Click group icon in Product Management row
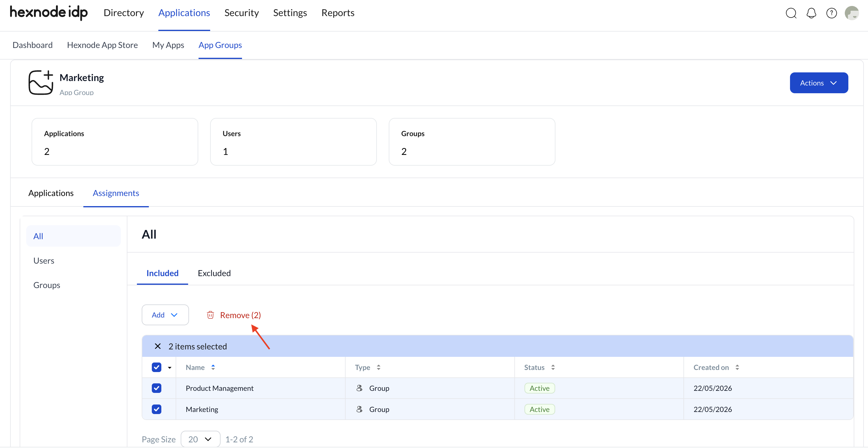The width and height of the screenshot is (868, 448). click(x=359, y=388)
